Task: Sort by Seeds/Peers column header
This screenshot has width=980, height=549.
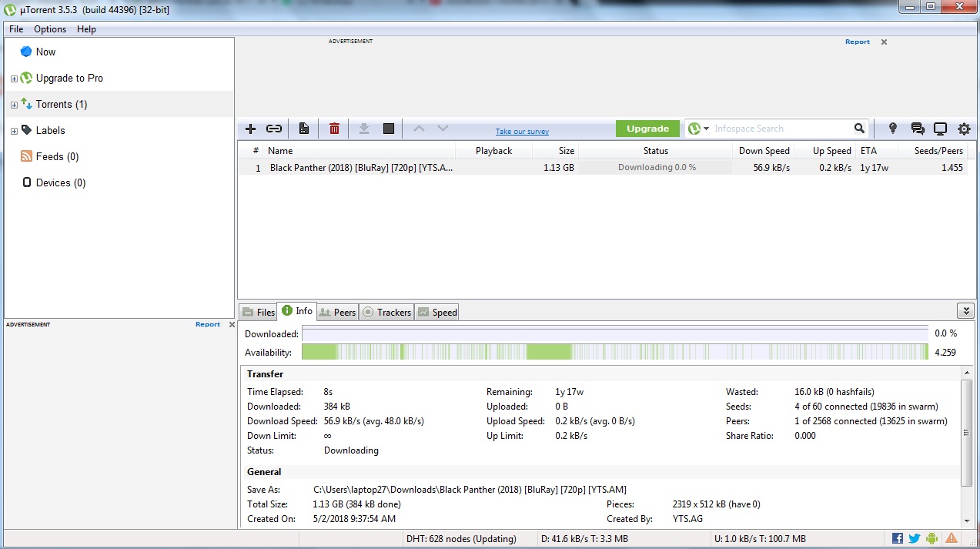Action: coord(932,151)
